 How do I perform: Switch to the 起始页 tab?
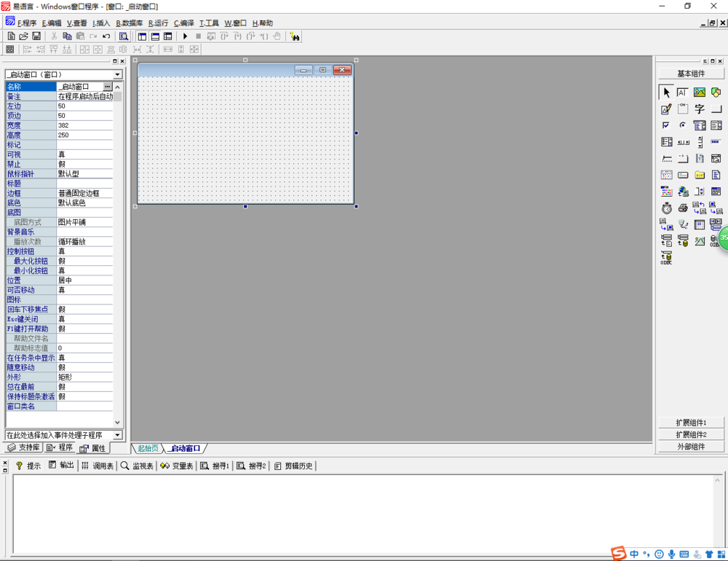(x=148, y=449)
